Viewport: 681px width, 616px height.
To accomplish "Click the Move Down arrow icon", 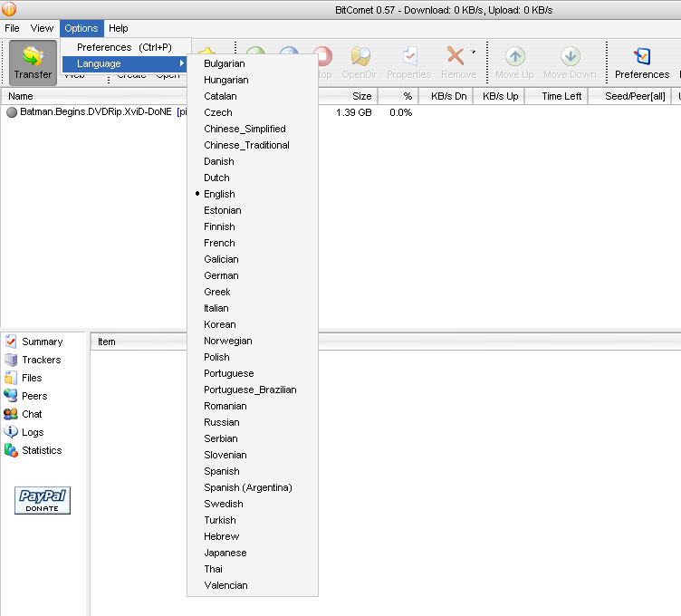I will point(571,56).
